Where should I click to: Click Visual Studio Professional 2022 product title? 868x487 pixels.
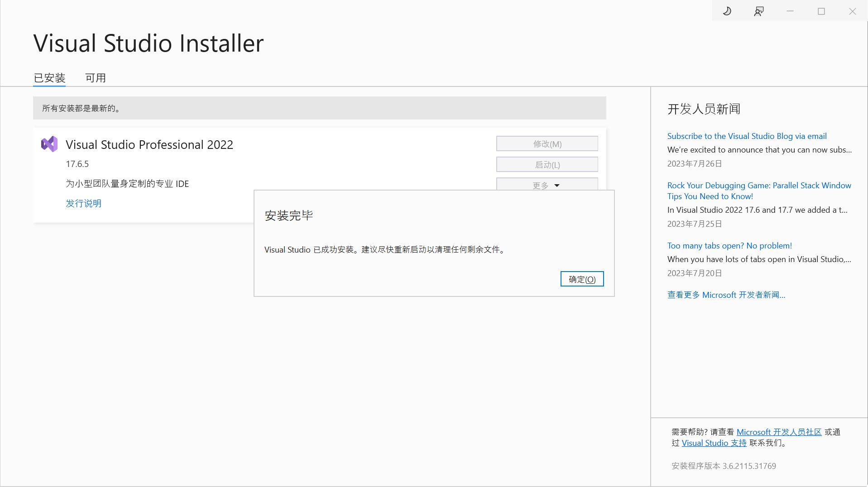149,145
